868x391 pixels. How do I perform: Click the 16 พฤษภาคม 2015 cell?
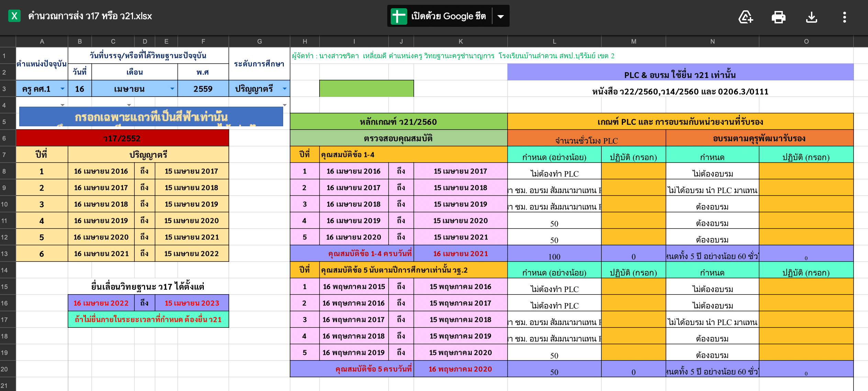click(354, 287)
